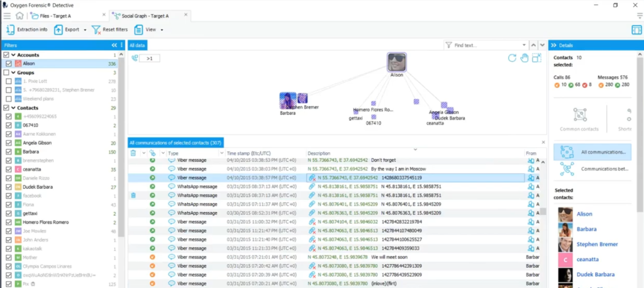Click the Filters panel vertical scrollbar
This screenshot has height=288, width=644.
121,148
